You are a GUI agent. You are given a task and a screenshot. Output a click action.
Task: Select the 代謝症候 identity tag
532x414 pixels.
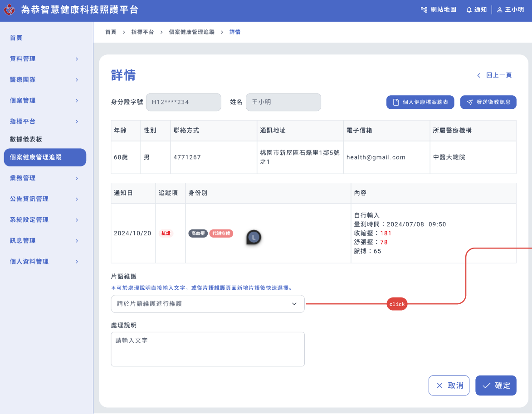click(x=221, y=234)
